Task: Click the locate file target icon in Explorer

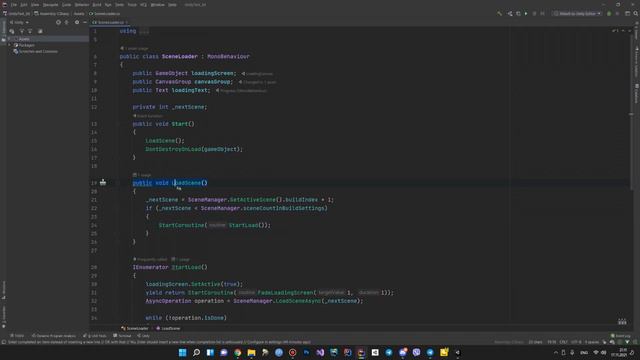Action: pyautogui.click(x=58, y=22)
